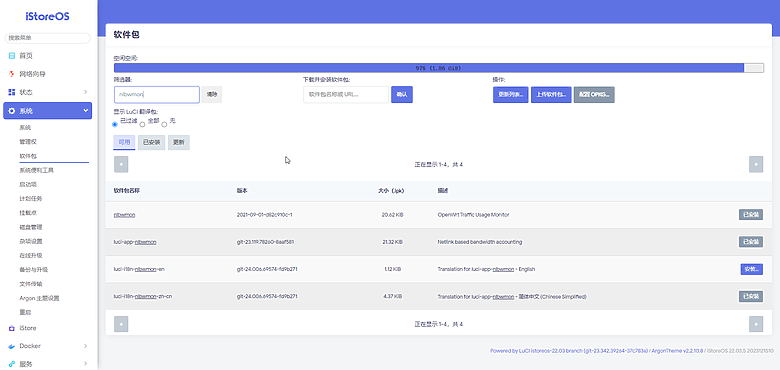Open the 管理权 menu item
This screenshot has width=780, height=370.
28,142
